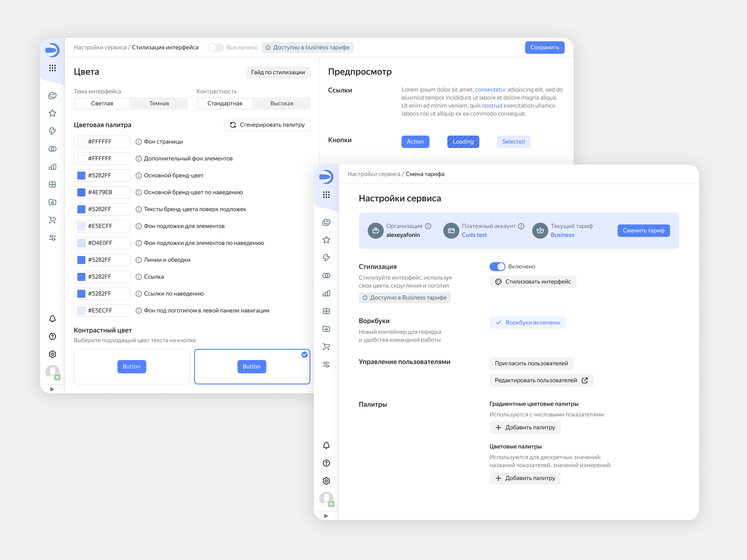Select the checked contrast Button option card

252,367
